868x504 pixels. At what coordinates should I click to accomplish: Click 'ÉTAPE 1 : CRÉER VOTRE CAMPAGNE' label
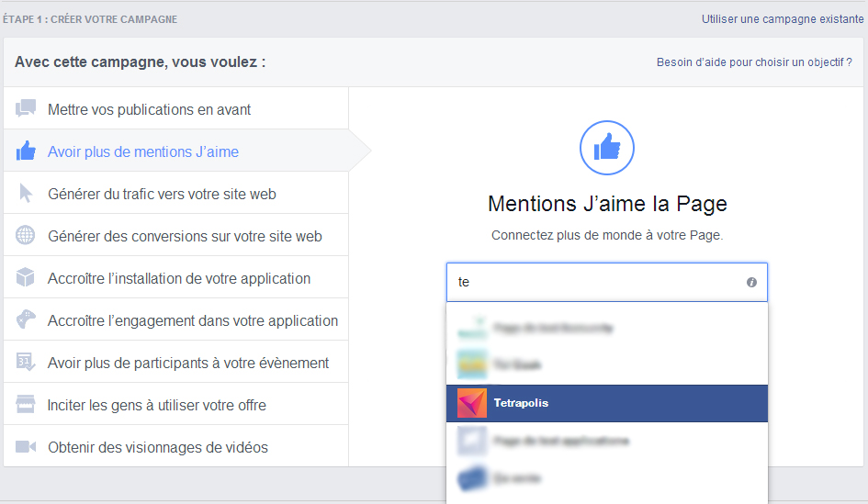(x=90, y=19)
